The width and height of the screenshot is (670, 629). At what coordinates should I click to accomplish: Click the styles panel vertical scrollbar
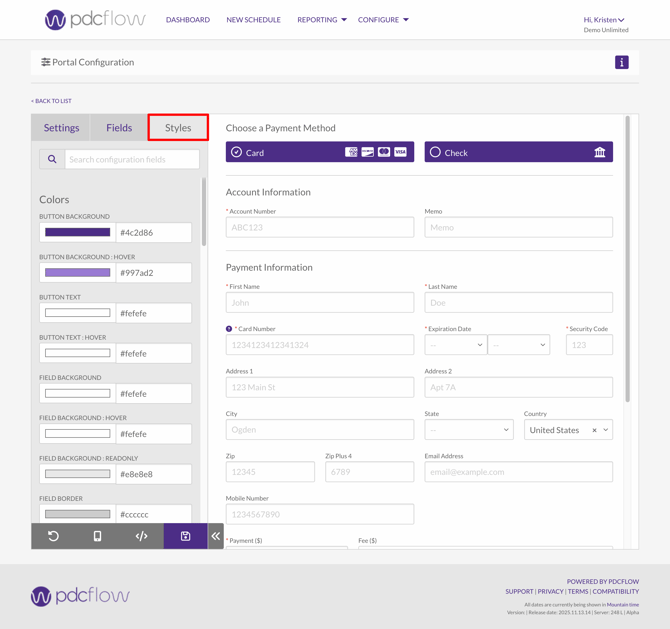[204, 212]
